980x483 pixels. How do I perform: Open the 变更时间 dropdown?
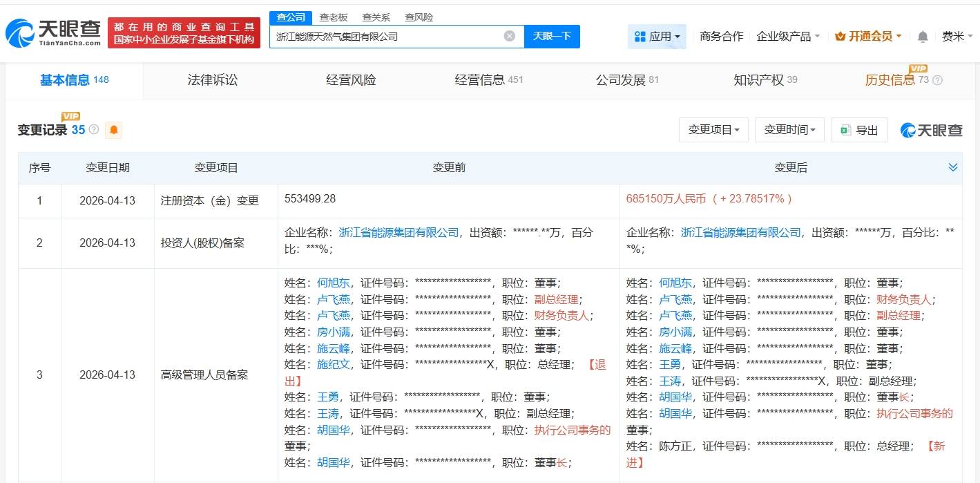(x=789, y=130)
